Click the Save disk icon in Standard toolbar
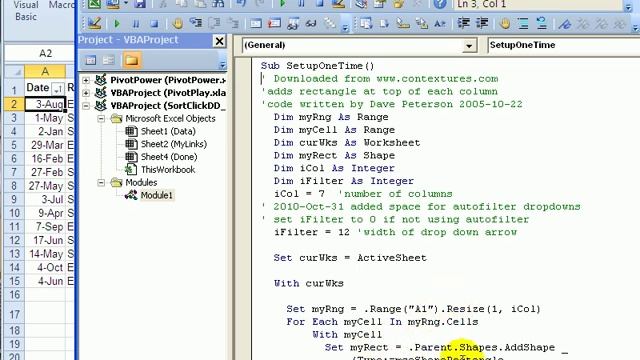Viewport: 640px width, 360px height. (140, 4)
